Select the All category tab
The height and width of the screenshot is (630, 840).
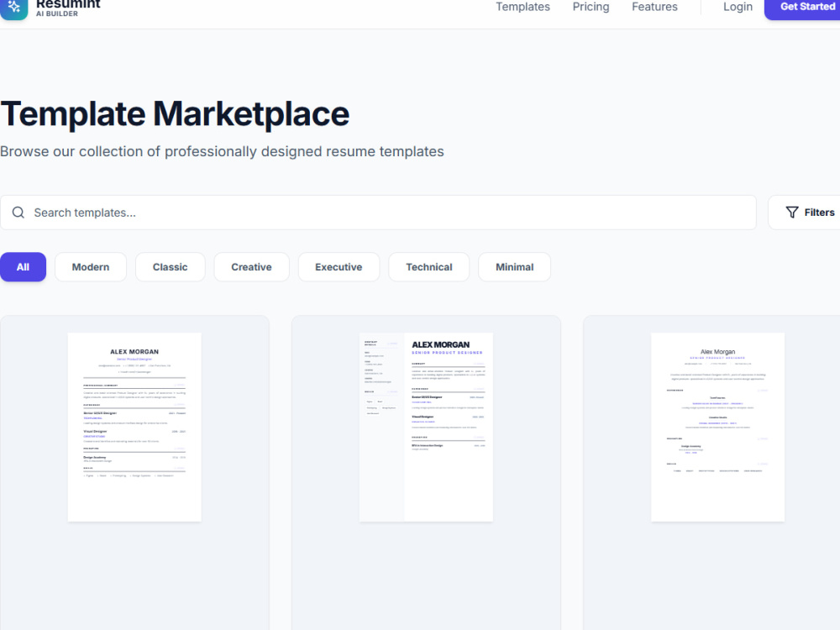(23, 267)
